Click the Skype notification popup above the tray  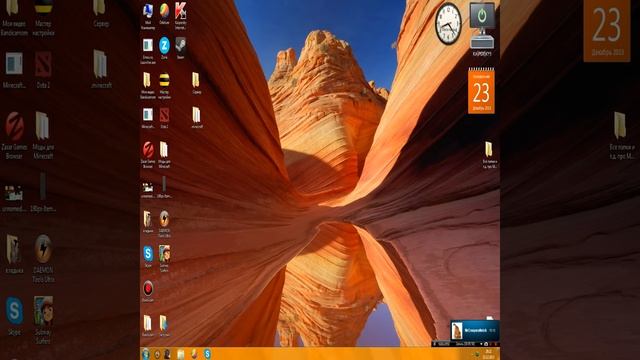tap(474, 330)
